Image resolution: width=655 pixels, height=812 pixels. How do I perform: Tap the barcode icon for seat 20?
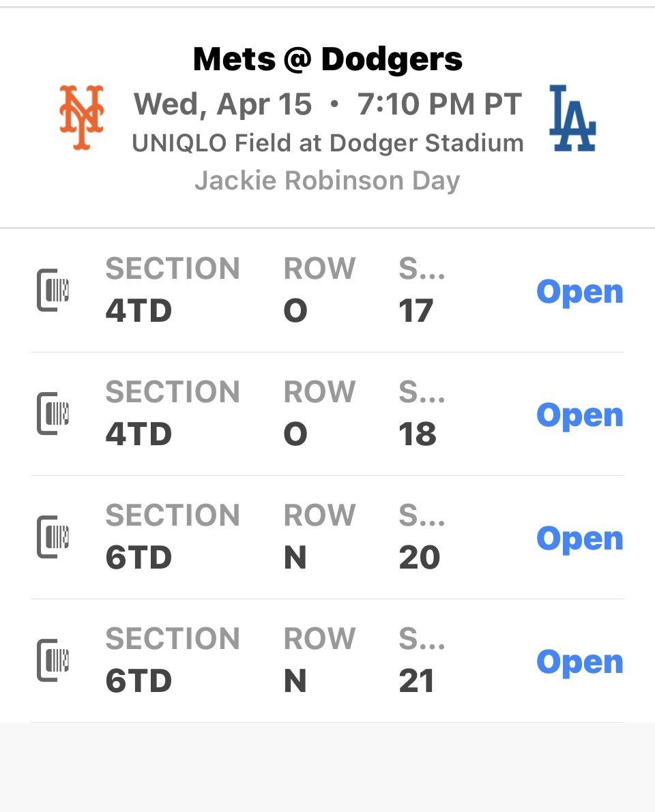[54, 537]
